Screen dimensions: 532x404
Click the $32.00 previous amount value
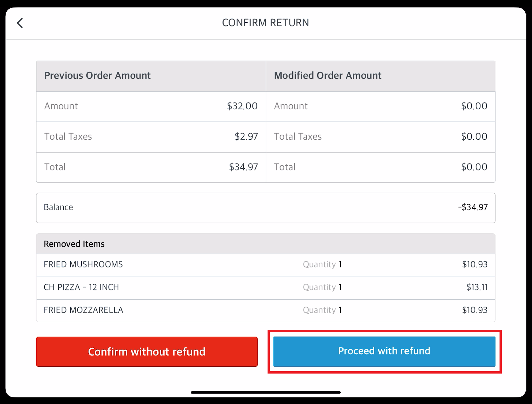pyautogui.click(x=242, y=106)
